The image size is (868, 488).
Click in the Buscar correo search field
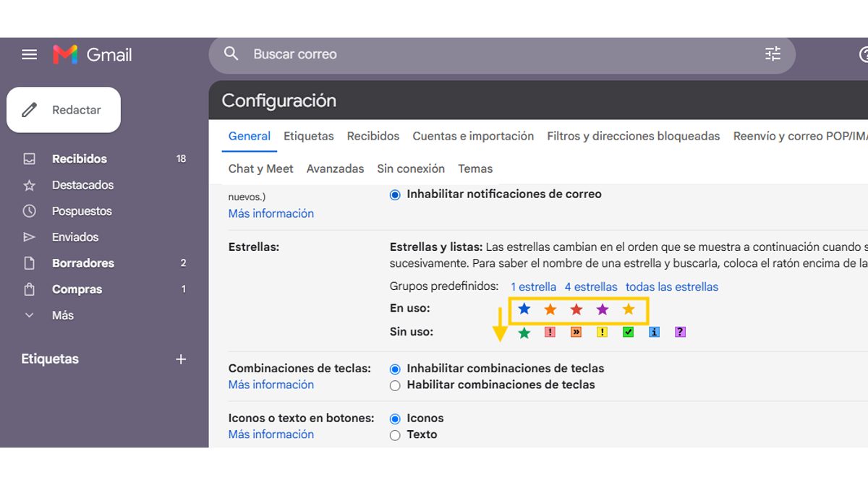[x=503, y=54]
